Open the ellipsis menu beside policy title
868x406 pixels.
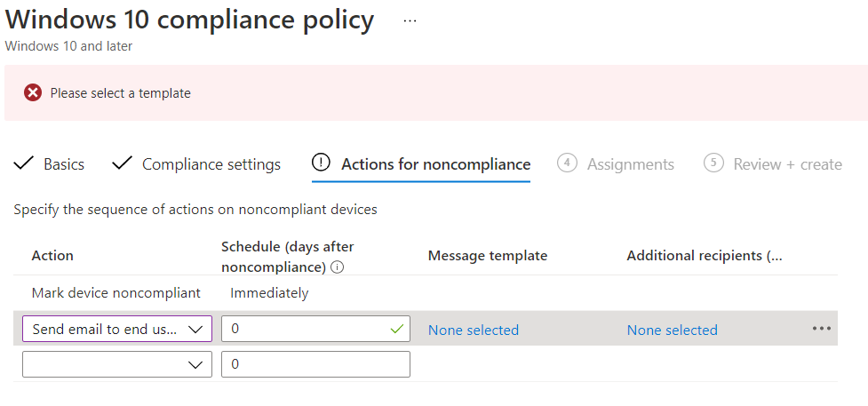410,20
